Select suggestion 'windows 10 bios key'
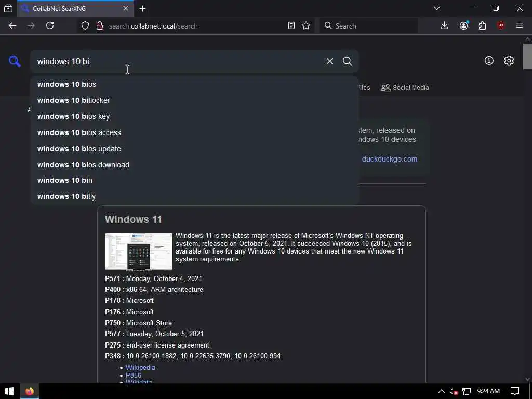This screenshot has height=399, width=532. 194,116
